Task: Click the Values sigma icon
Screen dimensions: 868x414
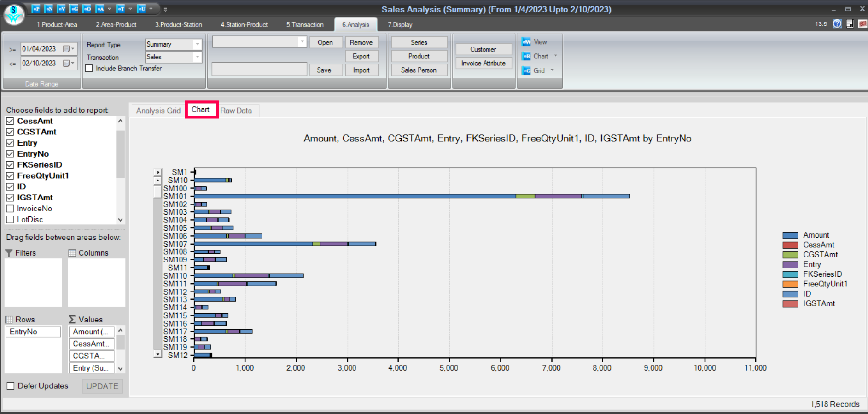Action: 72,320
